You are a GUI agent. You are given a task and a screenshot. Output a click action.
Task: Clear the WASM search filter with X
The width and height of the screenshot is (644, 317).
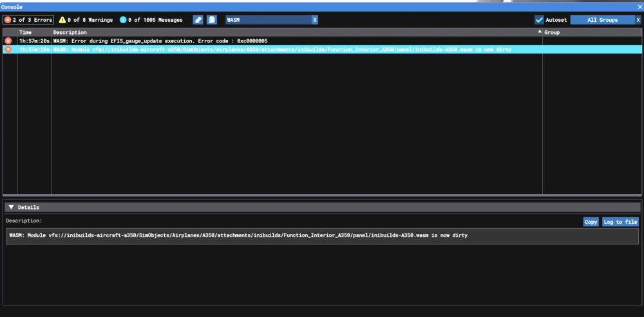[x=314, y=20]
